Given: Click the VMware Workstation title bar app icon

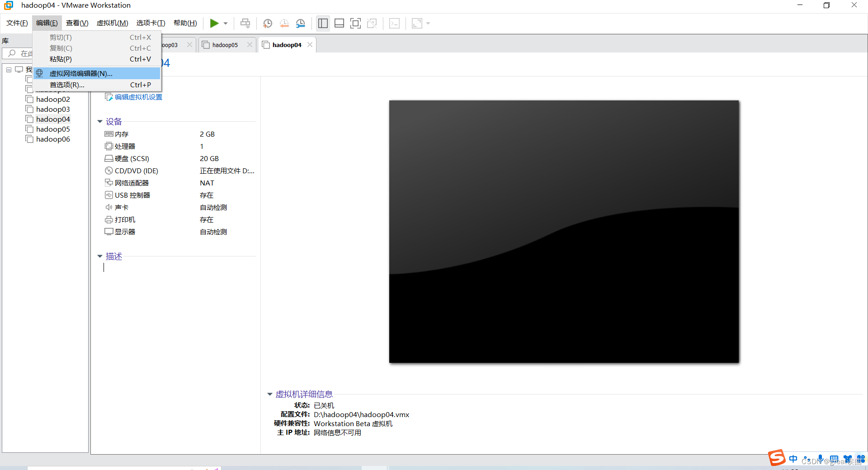Looking at the screenshot, I should click(9, 5).
